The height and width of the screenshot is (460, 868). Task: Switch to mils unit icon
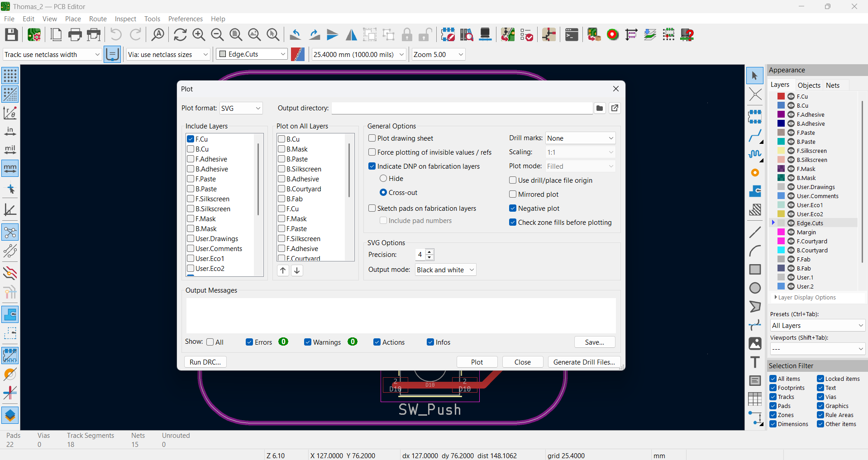(10, 150)
